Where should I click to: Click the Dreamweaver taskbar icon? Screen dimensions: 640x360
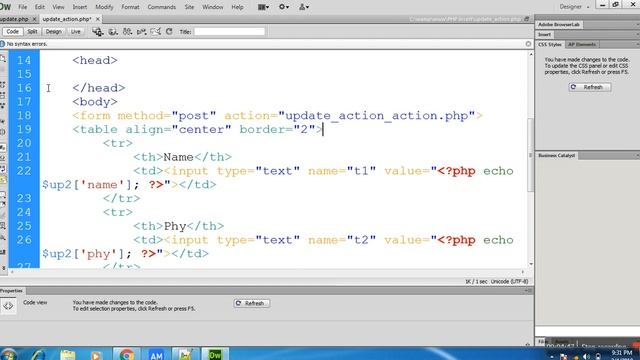(x=215, y=354)
